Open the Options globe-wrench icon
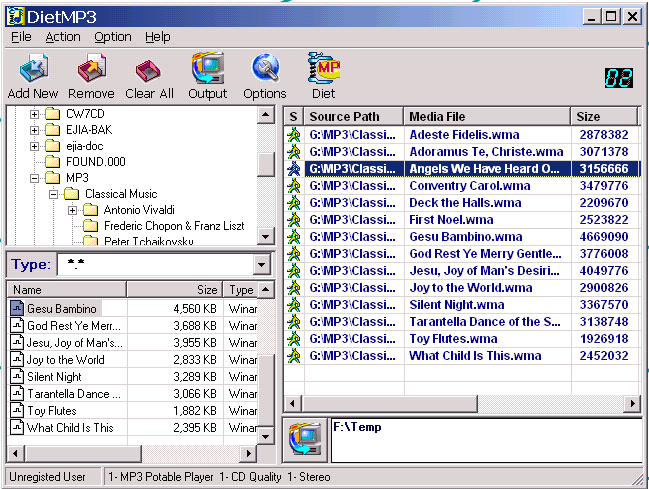The height and width of the screenshot is (489, 649). tap(265, 68)
